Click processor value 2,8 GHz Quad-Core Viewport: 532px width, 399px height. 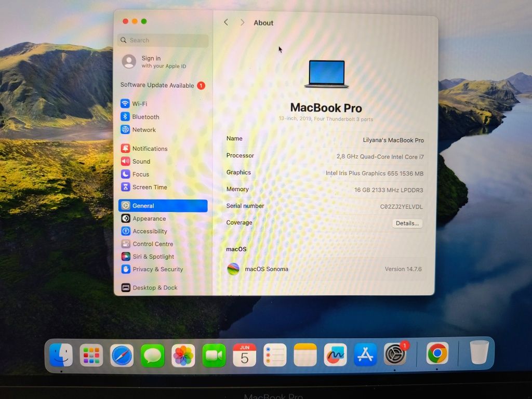pyautogui.click(x=380, y=157)
